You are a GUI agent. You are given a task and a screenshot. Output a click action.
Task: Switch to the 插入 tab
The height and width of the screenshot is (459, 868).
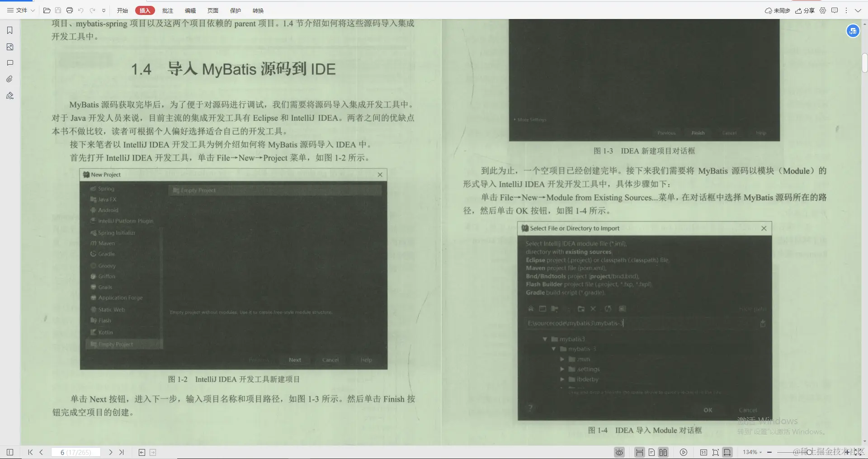145,10
